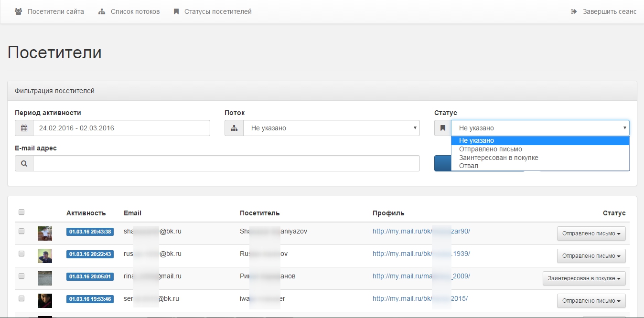Screen dimensions: 644x318
Task: Click the calendar icon beside activity period
Action: pyautogui.click(x=24, y=128)
